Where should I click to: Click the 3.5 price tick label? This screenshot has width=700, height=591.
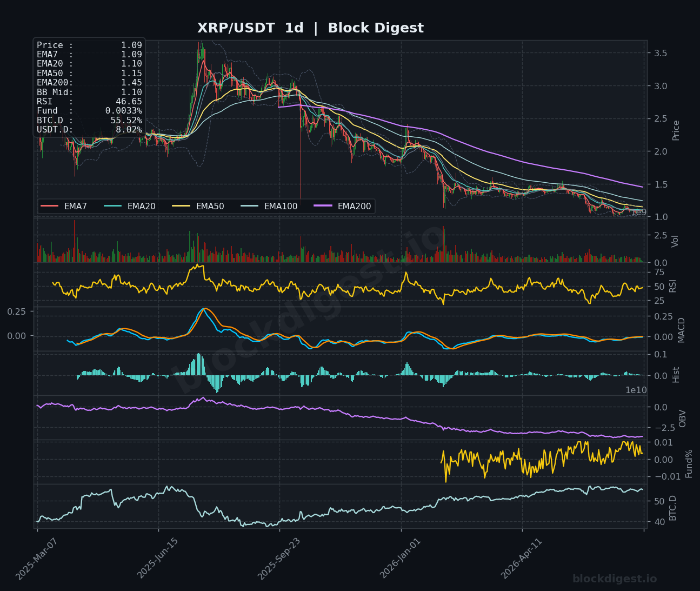click(x=660, y=53)
